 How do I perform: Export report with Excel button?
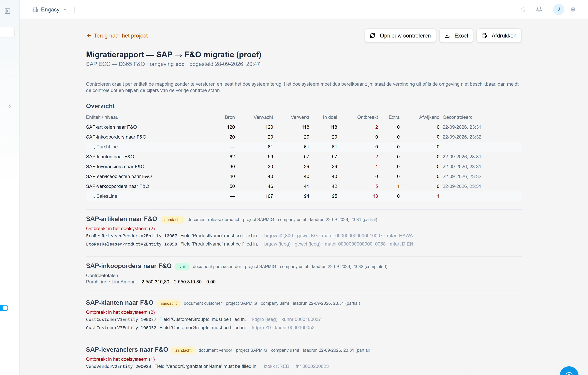point(456,36)
